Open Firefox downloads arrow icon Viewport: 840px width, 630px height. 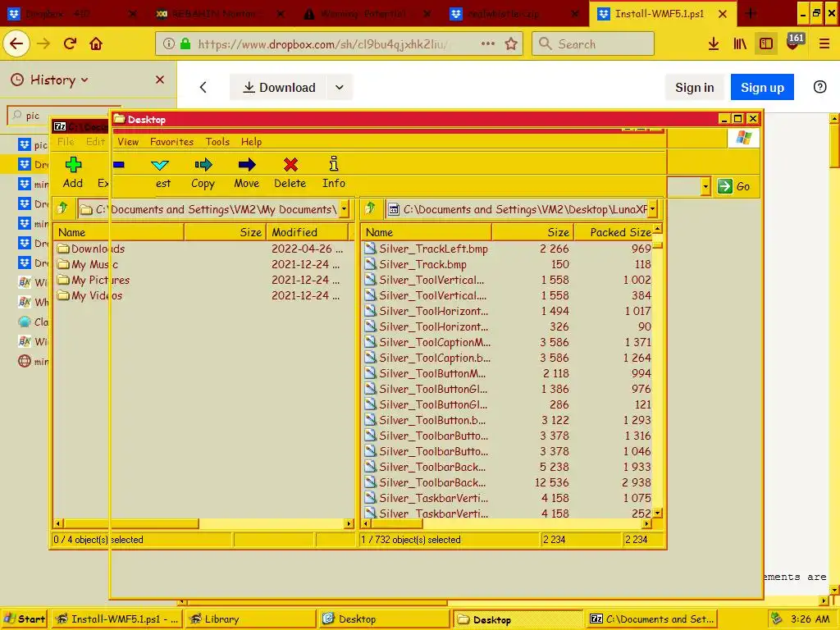pyautogui.click(x=714, y=44)
